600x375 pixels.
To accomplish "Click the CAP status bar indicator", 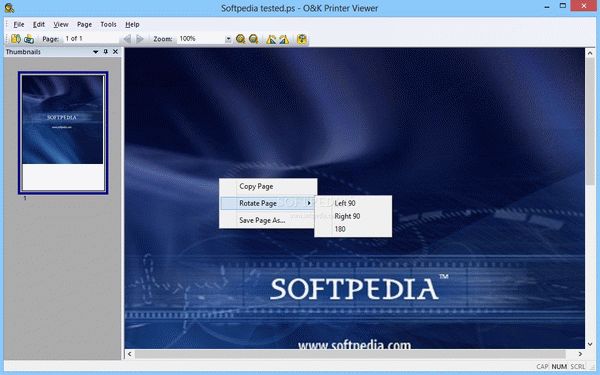I will click(x=542, y=367).
